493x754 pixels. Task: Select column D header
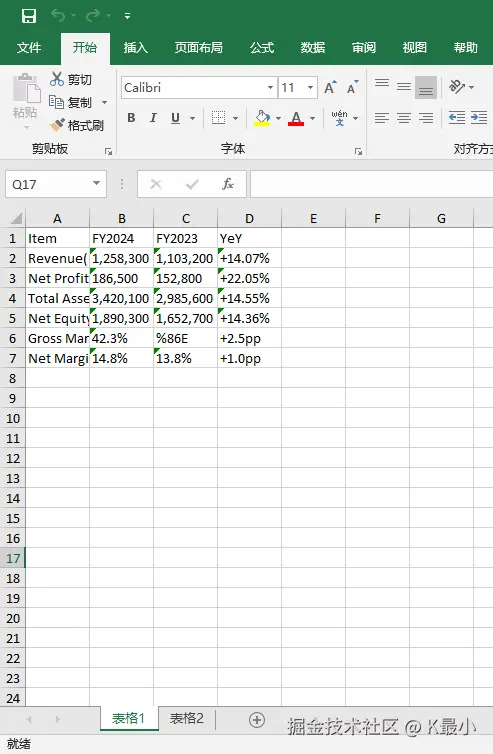pos(249,219)
